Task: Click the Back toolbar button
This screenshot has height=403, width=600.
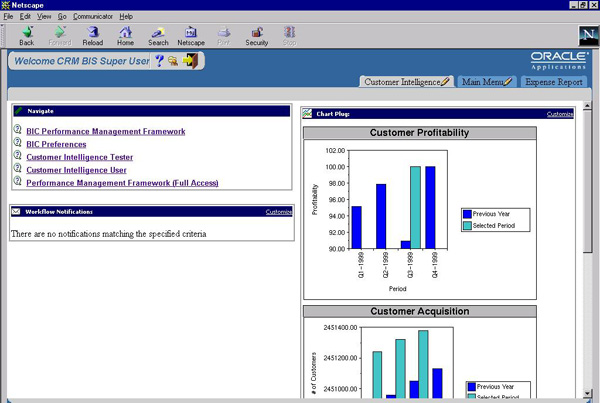Action: [27, 36]
